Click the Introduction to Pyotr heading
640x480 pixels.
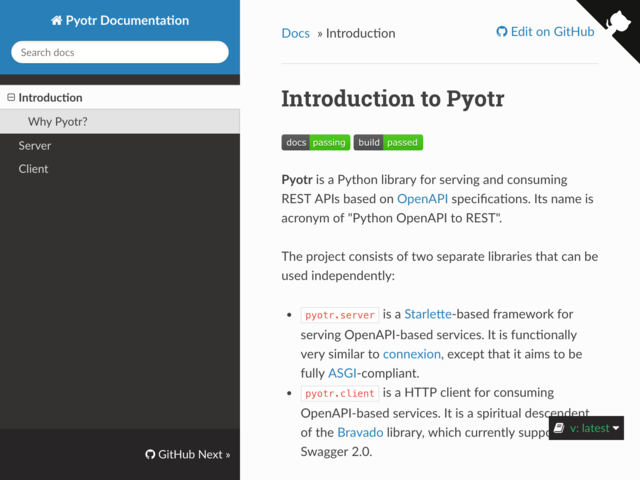pos(393,98)
